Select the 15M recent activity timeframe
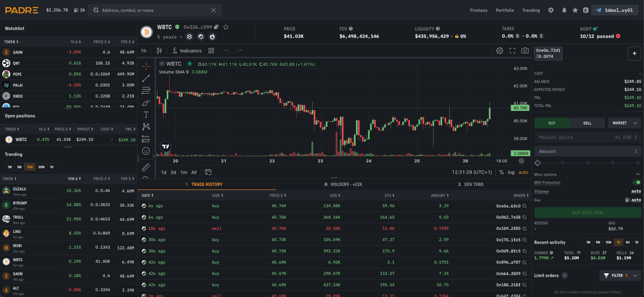Screen dimensions: 644x297 (x=608, y=242)
